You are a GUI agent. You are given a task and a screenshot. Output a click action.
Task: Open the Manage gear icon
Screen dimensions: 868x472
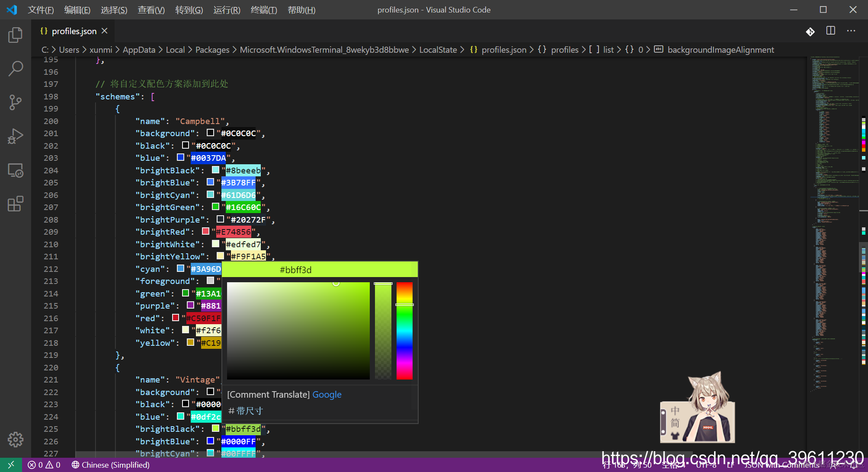16,440
